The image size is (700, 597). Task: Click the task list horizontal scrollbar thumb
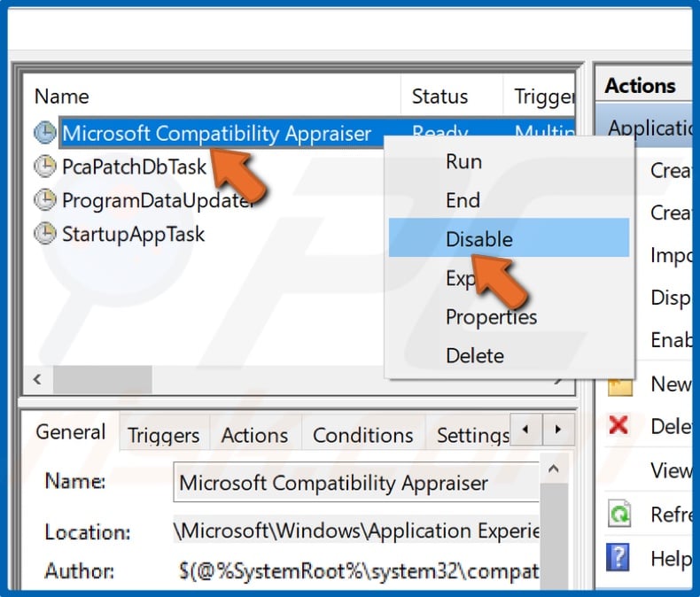coord(103,380)
